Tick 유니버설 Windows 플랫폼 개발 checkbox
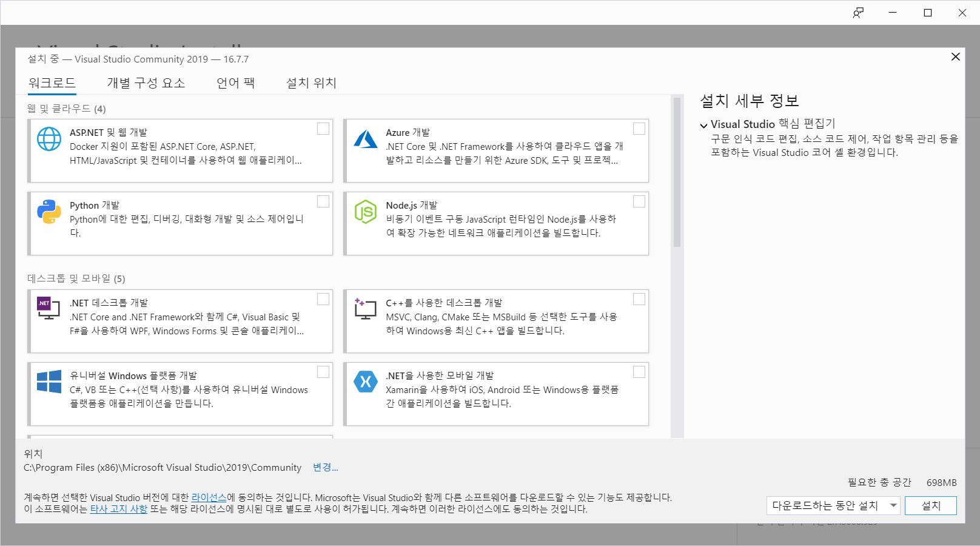 point(323,372)
